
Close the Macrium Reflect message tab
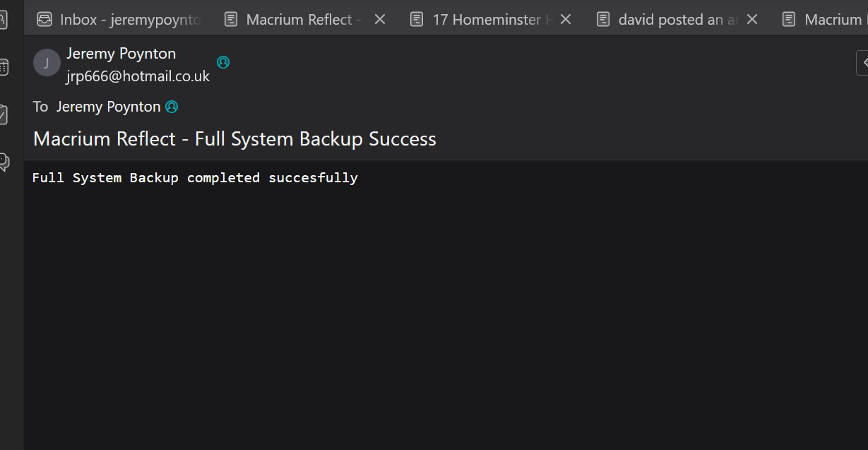380,20
